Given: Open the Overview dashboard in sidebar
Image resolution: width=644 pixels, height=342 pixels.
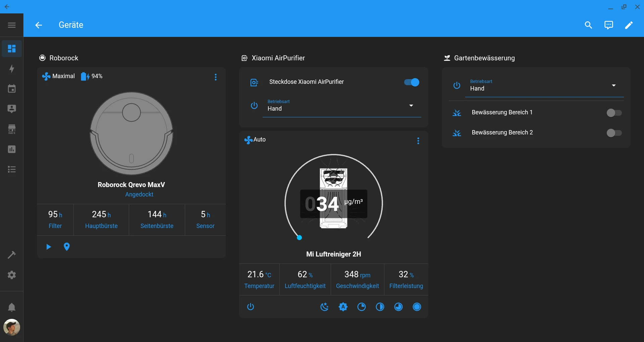Looking at the screenshot, I should tap(12, 49).
